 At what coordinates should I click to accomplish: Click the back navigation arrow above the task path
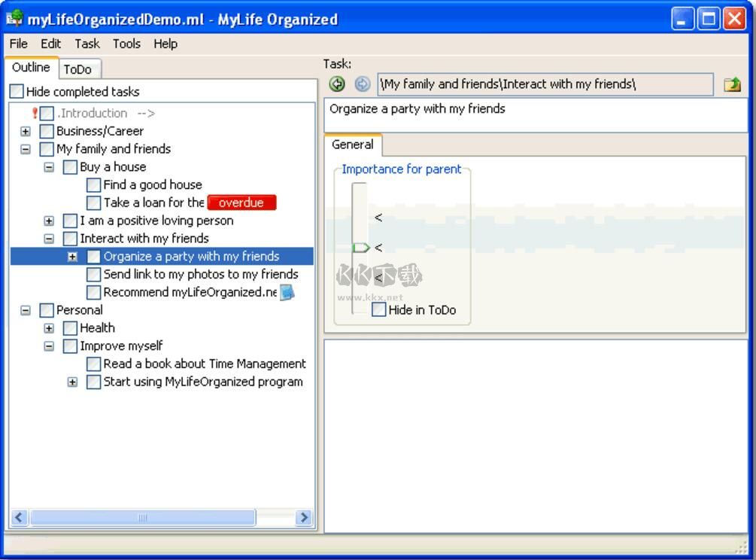tap(336, 84)
